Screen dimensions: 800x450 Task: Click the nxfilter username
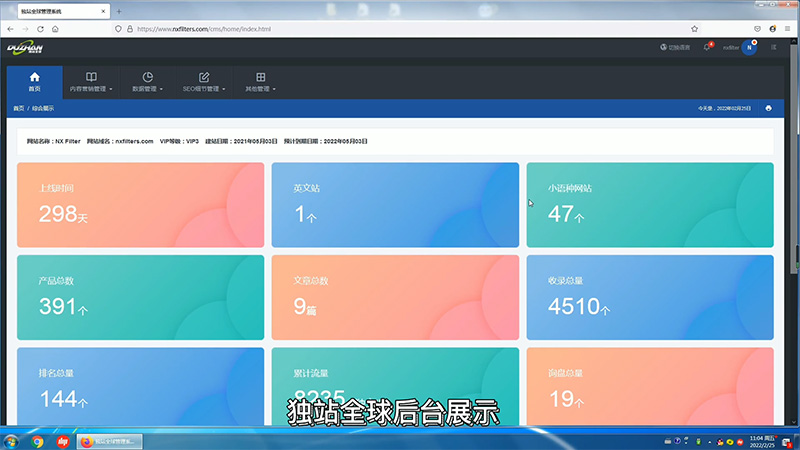(731, 47)
